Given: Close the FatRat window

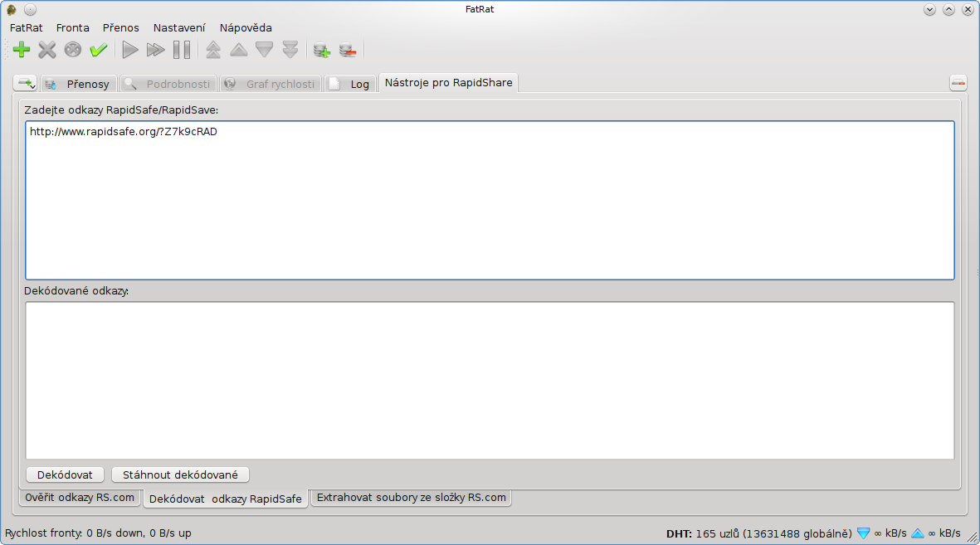Looking at the screenshot, I should coord(968,9).
